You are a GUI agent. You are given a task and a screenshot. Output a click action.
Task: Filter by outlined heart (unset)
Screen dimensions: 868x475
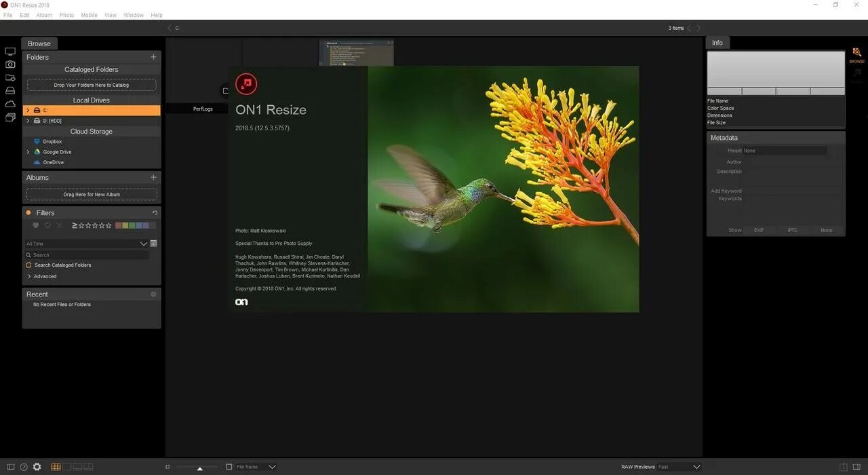pos(47,225)
